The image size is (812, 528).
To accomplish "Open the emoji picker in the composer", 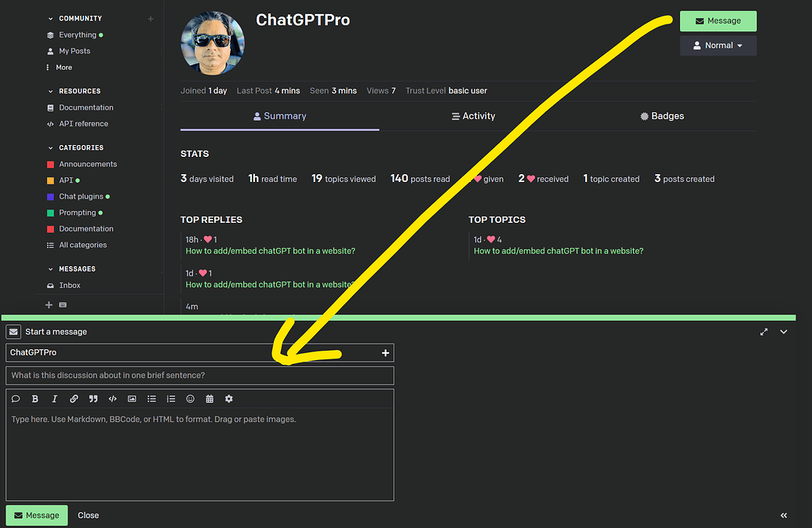I will 190,399.
